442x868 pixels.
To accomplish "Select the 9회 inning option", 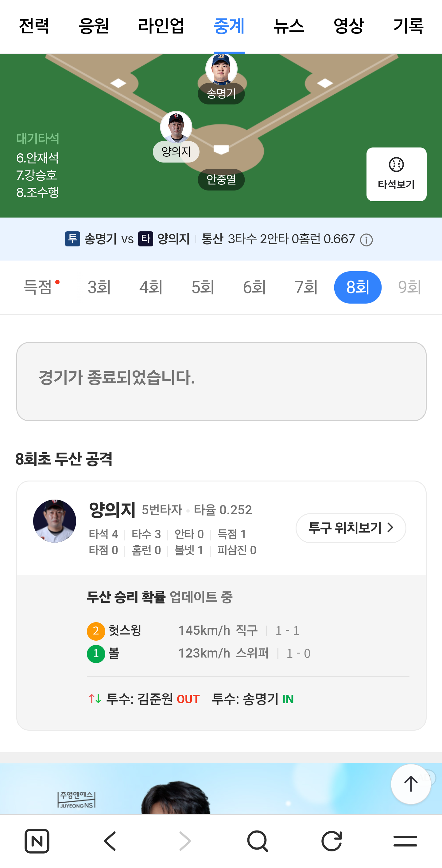I will (x=409, y=287).
